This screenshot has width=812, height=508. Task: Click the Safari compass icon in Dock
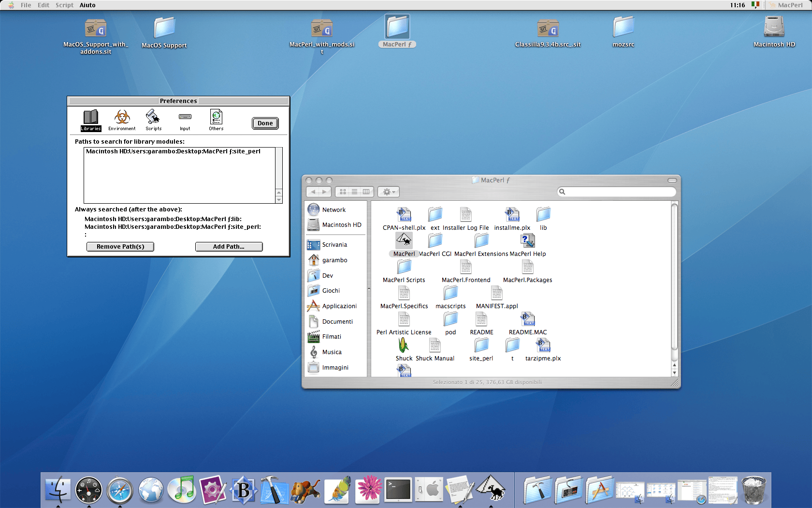(120, 490)
